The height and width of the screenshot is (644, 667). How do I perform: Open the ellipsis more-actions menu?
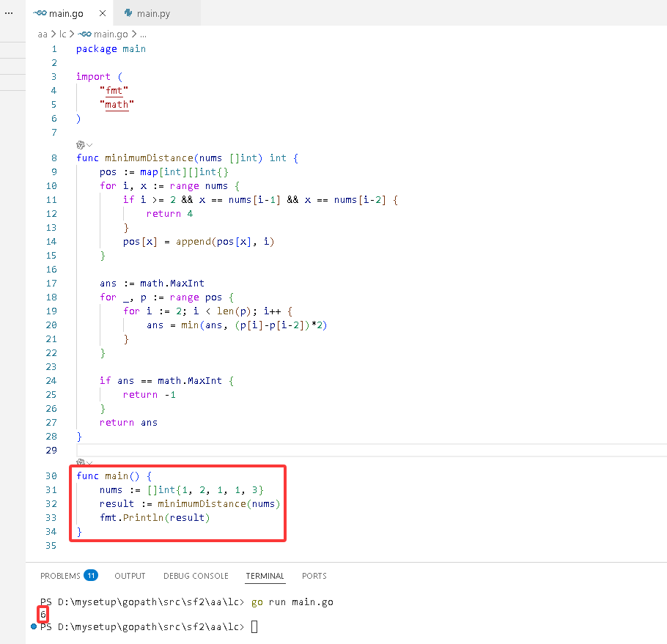coord(9,13)
